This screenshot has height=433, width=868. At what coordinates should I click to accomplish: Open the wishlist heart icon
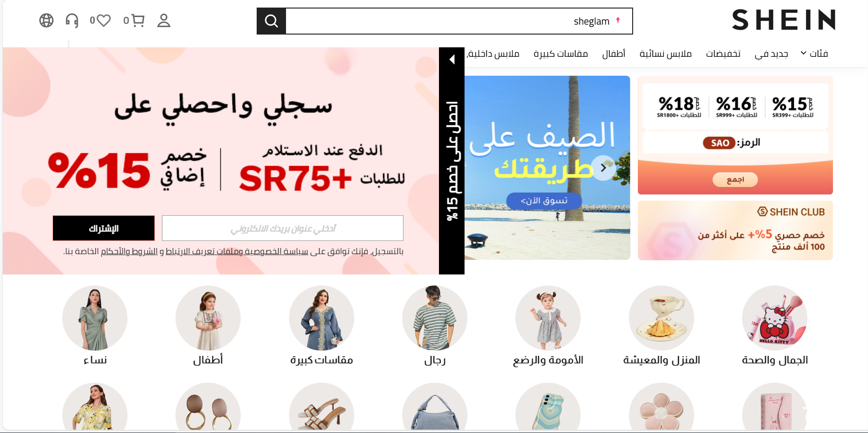103,20
